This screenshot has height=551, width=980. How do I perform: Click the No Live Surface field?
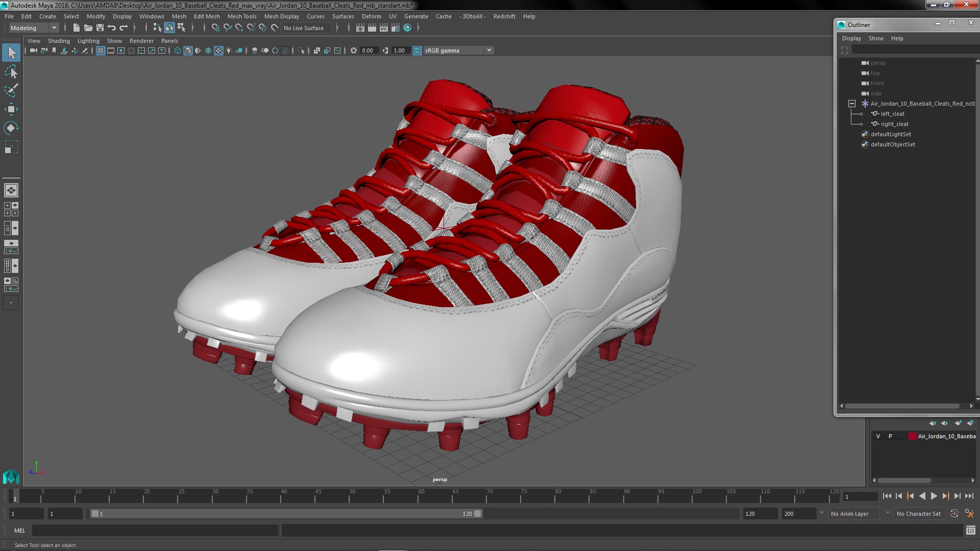click(306, 28)
